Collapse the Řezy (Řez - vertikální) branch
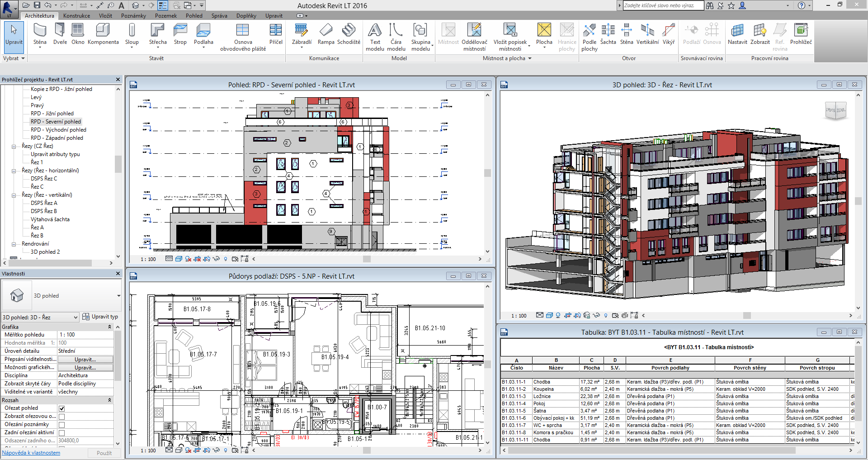 14,195
